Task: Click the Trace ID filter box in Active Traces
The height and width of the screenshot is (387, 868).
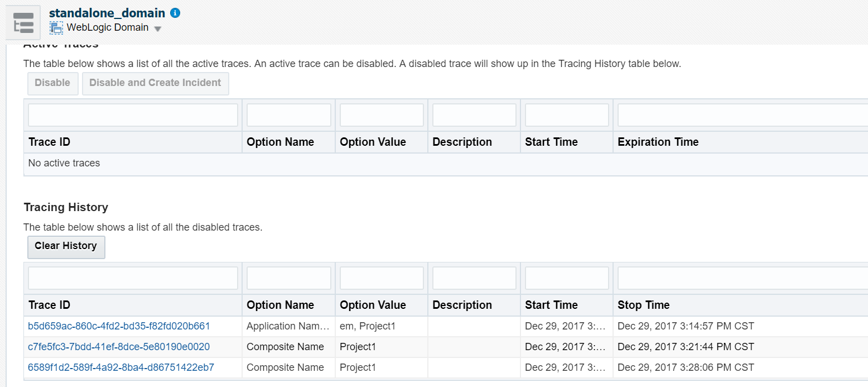Action: click(x=132, y=114)
